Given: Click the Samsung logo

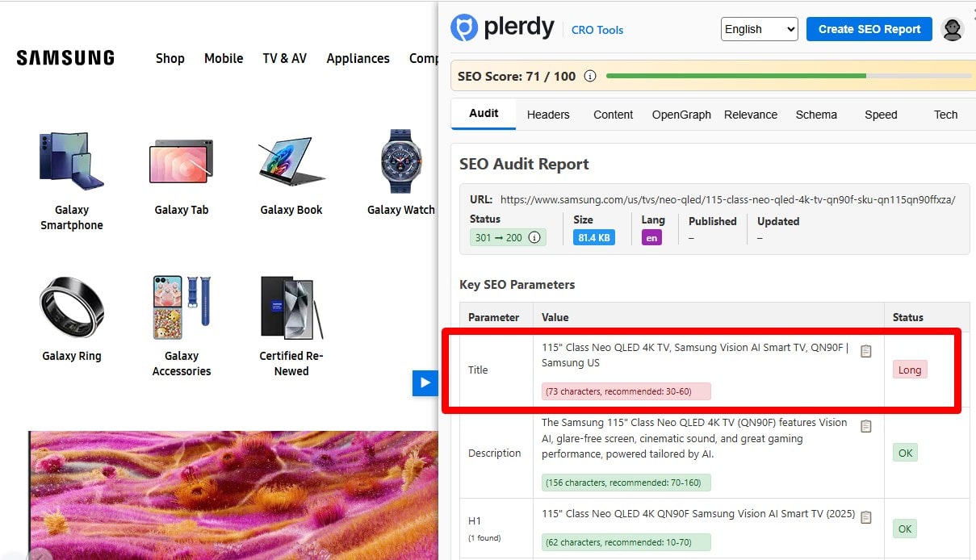Looking at the screenshot, I should pos(65,56).
